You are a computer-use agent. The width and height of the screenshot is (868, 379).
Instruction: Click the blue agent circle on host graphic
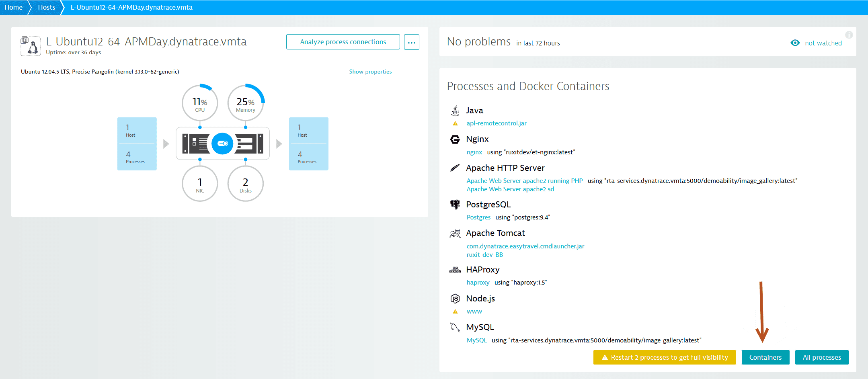pos(222,143)
